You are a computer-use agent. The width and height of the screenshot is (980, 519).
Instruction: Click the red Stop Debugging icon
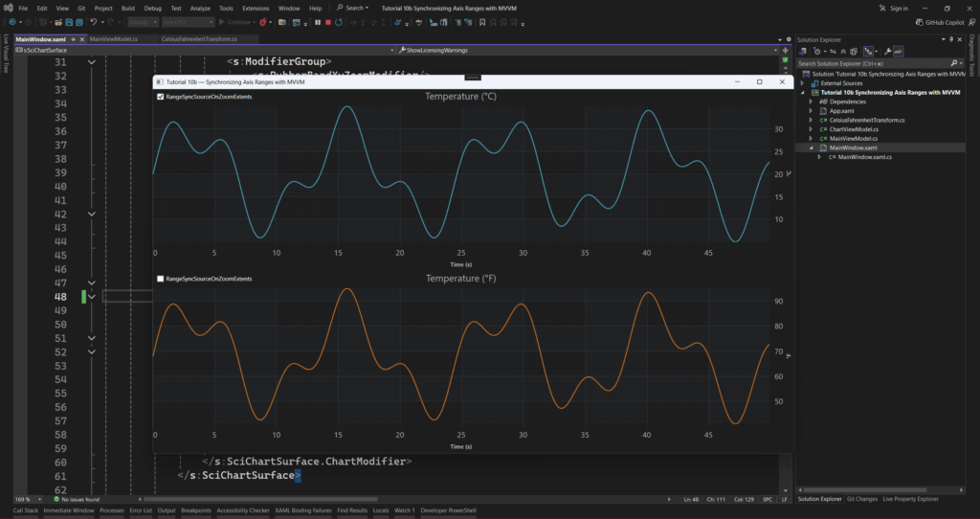point(328,22)
